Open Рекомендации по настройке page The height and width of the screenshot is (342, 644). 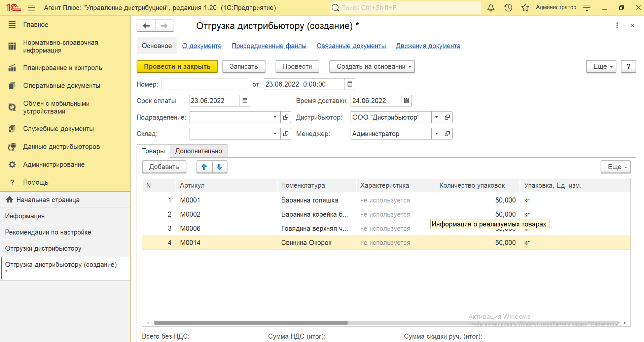click(x=65, y=232)
